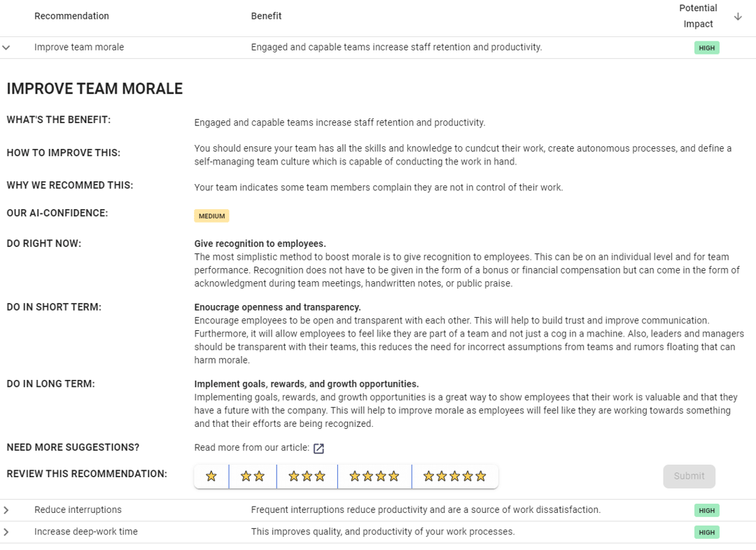Click the Reduce interruptions row text
Viewport: 756px width, 550px height.
[78, 510]
